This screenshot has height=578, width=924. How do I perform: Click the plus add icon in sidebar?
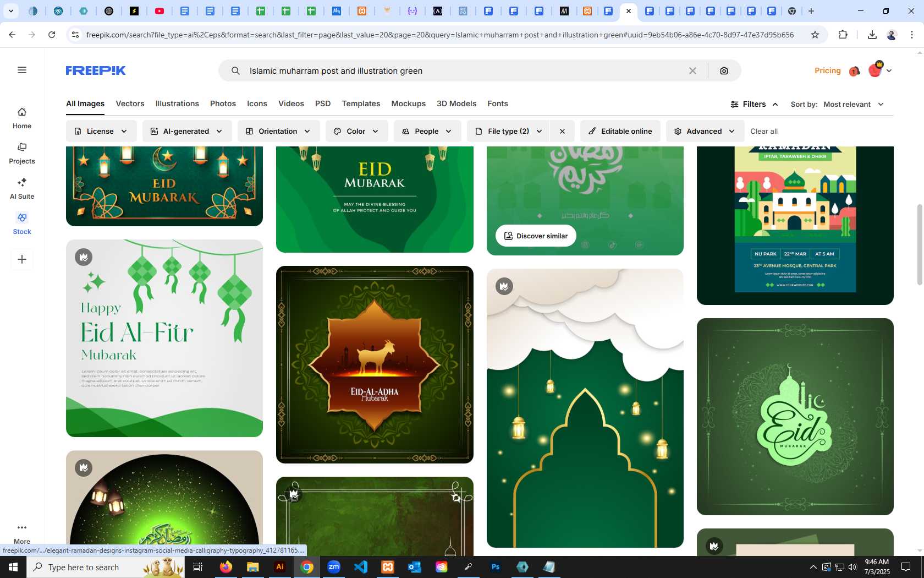(22, 259)
